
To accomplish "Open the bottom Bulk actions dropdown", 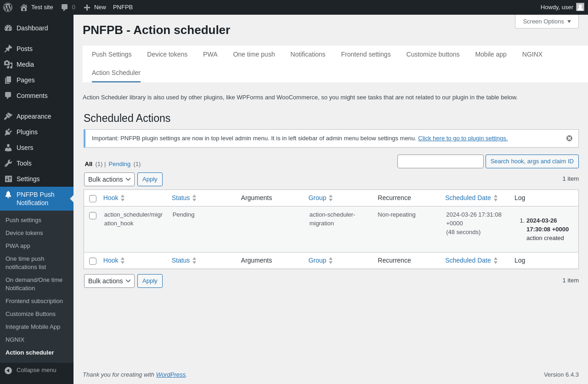I will click(x=109, y=281).
